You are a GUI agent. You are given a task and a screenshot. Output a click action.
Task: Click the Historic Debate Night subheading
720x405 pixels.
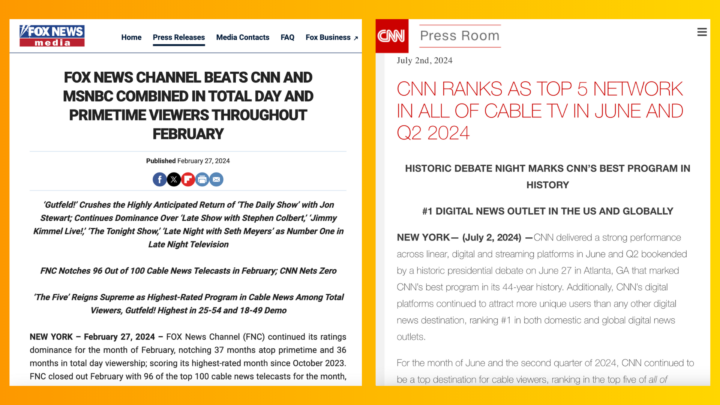[x=547, y=177]
